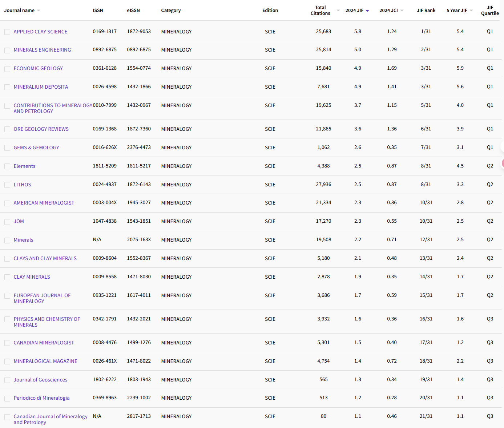
Task: Check the AMERICAN MINERALOGIST checkbox
Action: pyautogui.click(x=7, y=203)
